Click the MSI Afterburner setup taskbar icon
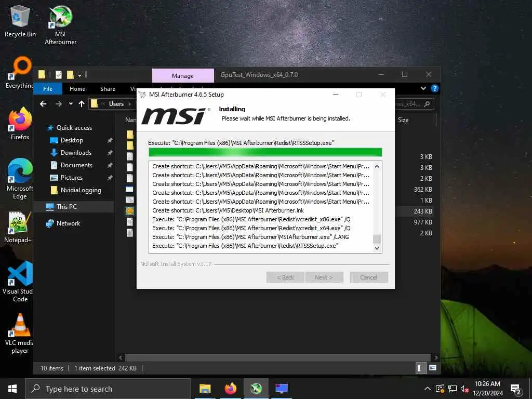532x399 pixels. coord(256,389)
